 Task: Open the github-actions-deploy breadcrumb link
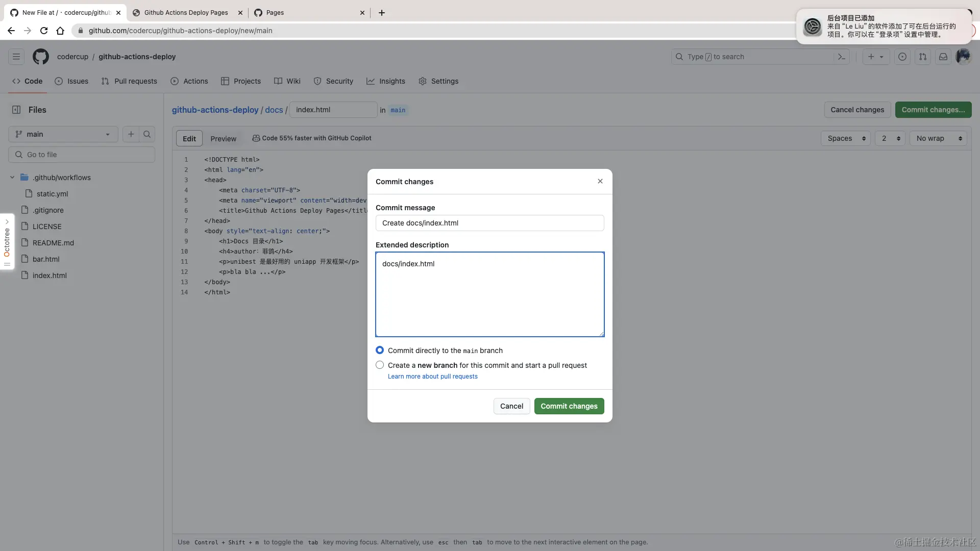click(215, 110)
